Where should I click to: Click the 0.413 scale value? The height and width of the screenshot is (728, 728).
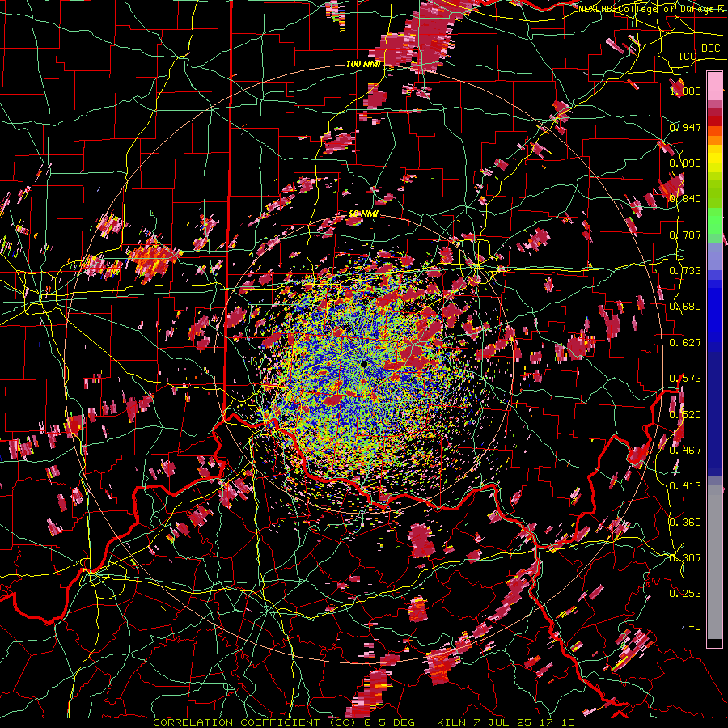pos(685,486)
